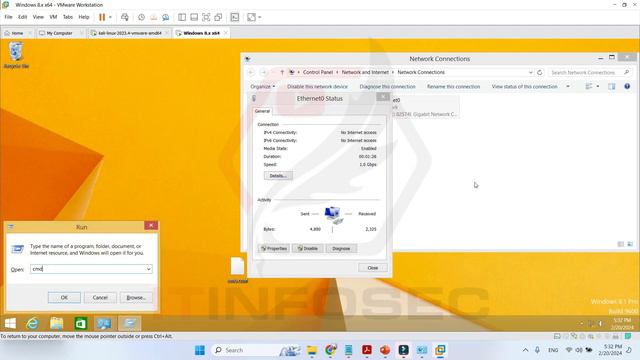Expand the toolbar overflow chevron in Network Connections
The height and width of the screenshot is (360, 640).
568,87
